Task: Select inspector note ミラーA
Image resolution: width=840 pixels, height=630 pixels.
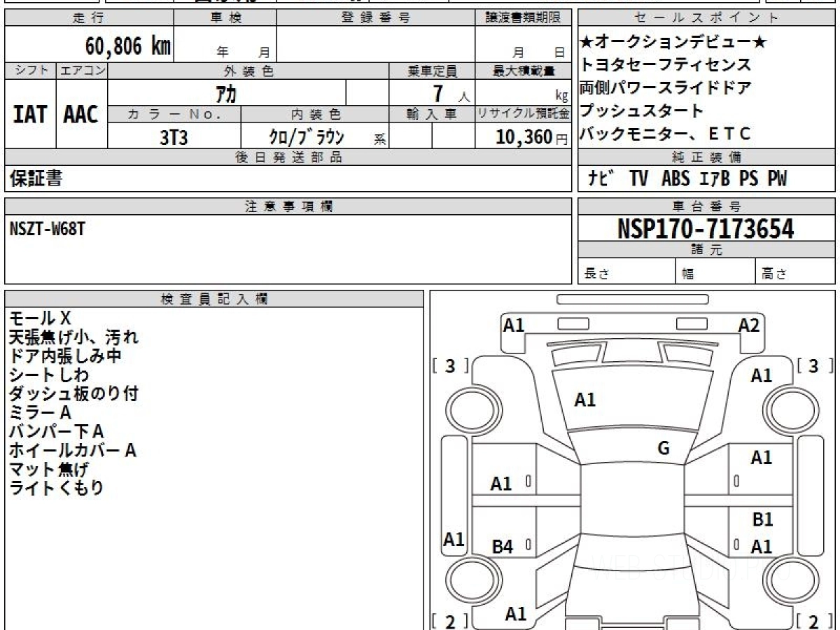Action: tap(40, 413)
